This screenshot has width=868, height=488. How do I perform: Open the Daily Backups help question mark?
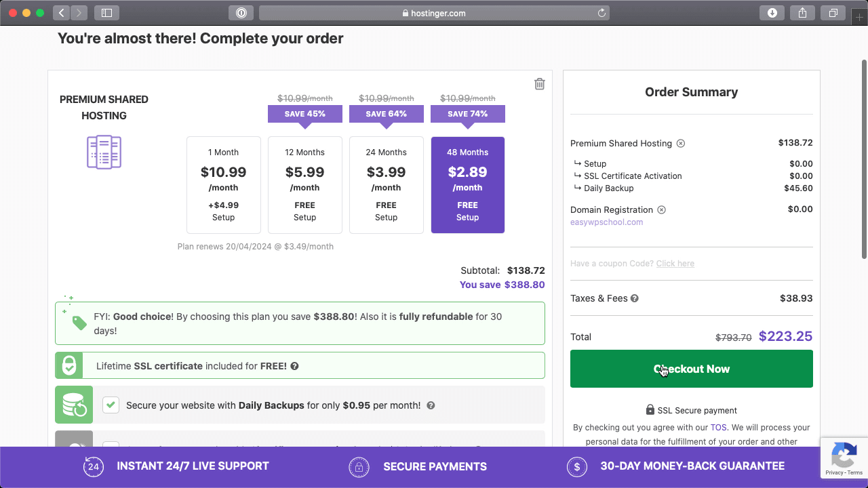point(431,406)
